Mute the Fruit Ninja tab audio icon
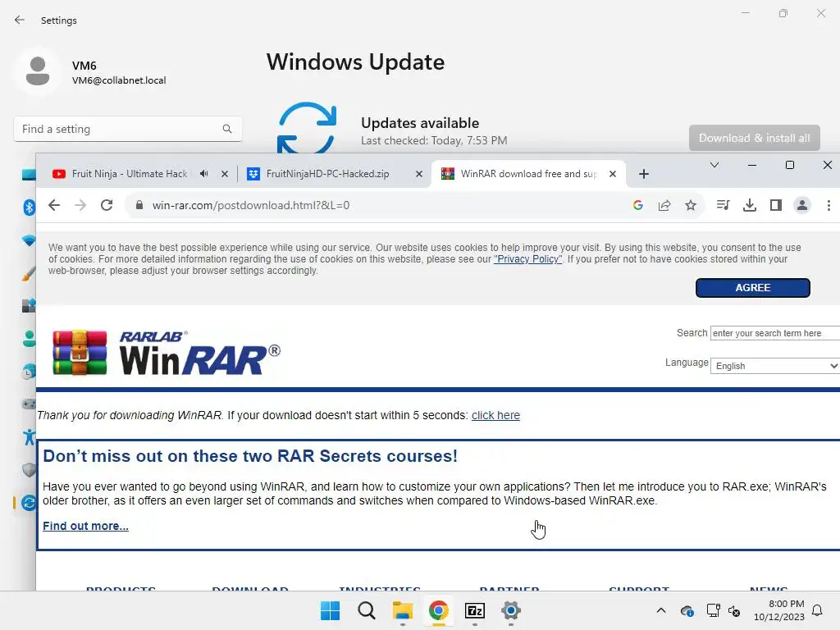The width and height of the screenshot is (840, 630). click(204, 174)
